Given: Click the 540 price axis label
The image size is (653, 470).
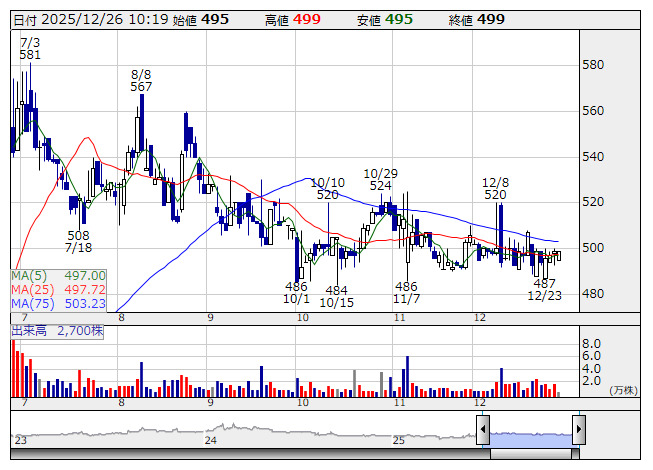Looking at the screenshot, I should [593, 157].
